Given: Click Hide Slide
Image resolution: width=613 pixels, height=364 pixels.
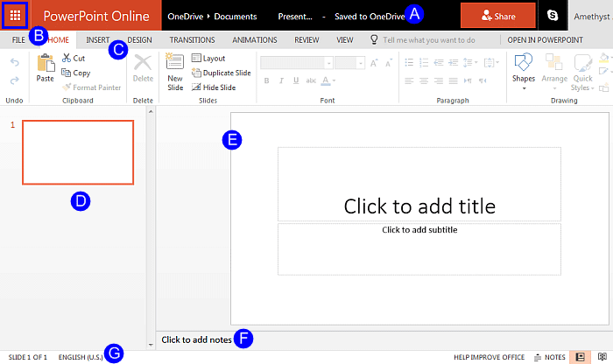Looking at the screenshot, I should 214,87.
